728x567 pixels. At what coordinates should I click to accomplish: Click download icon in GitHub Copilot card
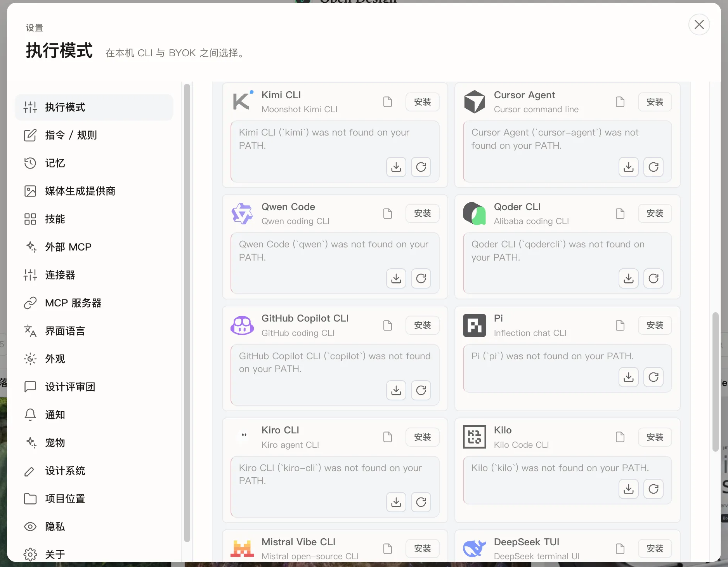click(x=396, y=390)
